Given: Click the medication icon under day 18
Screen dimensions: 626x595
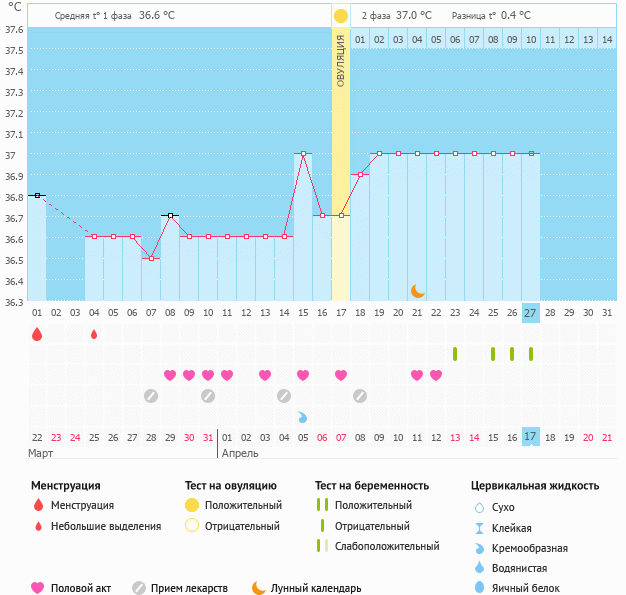Looking at the screenshot, I should point(360,396).
